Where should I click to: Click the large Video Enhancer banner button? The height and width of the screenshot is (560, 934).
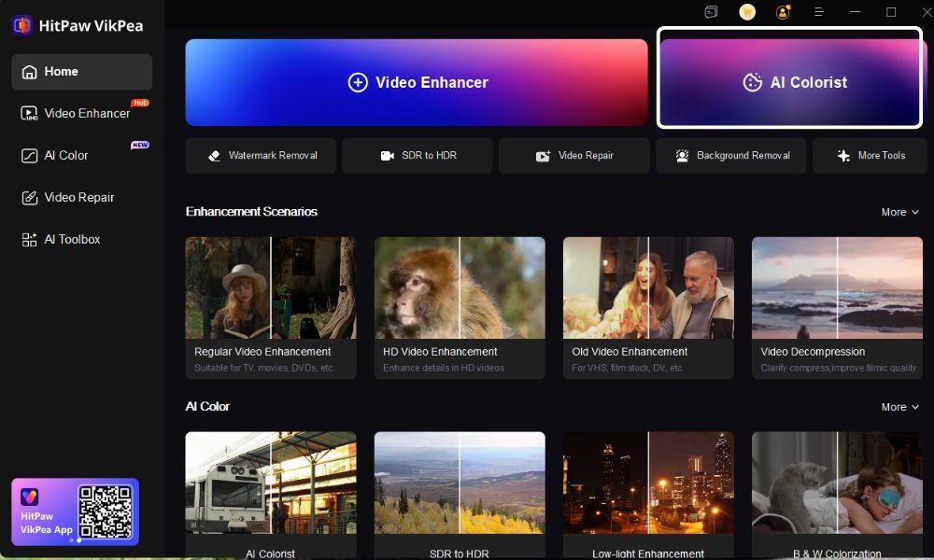pyautogui.click(x=417, y=82)
